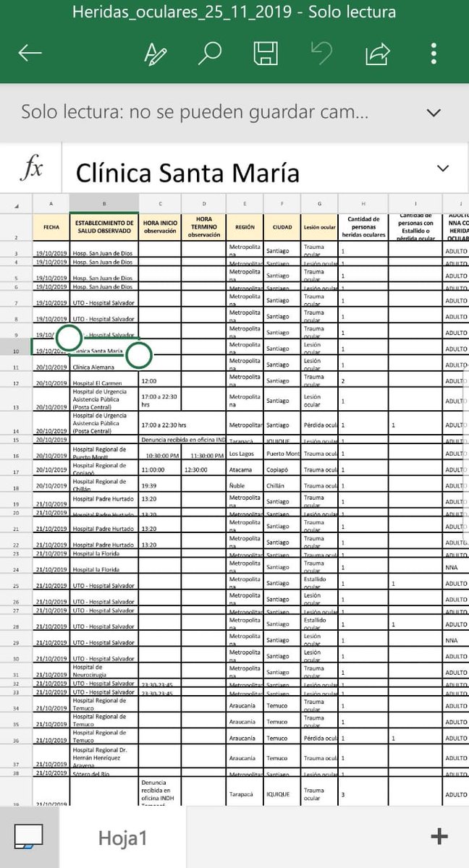This screenshot has width=469, height=868.
Task: Select column C header
Action: (160, 205)
